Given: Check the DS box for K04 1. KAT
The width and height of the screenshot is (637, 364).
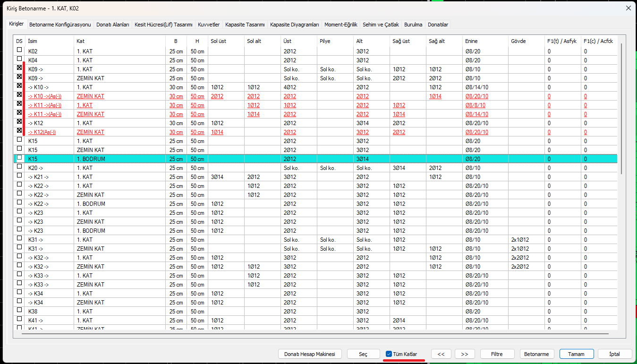Looking at the screenshot, I should [19, 59].
